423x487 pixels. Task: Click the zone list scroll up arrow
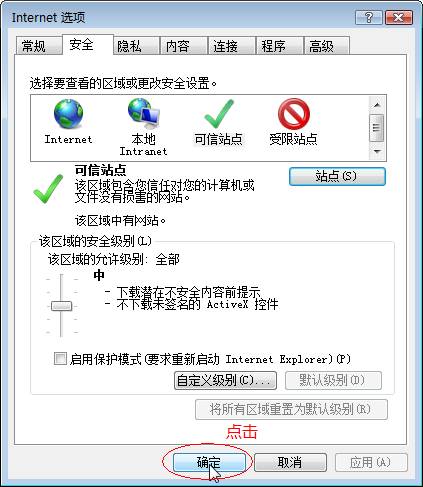click(377, 105)
